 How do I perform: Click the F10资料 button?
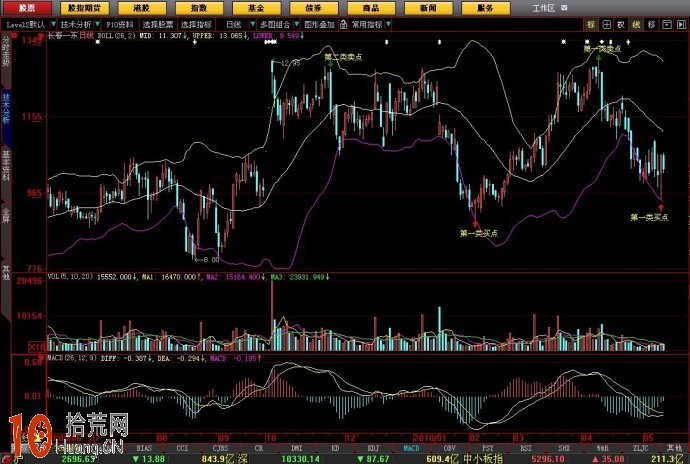120,25
